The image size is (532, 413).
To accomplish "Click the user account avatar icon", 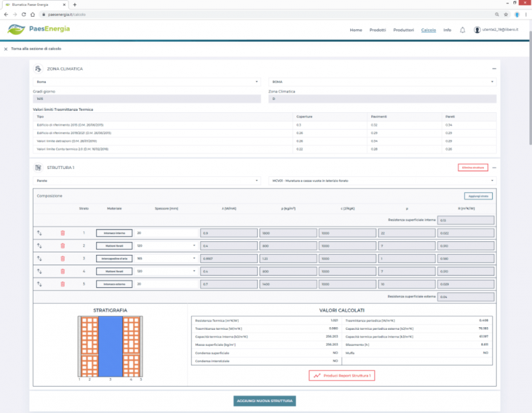I will [477, 30].
